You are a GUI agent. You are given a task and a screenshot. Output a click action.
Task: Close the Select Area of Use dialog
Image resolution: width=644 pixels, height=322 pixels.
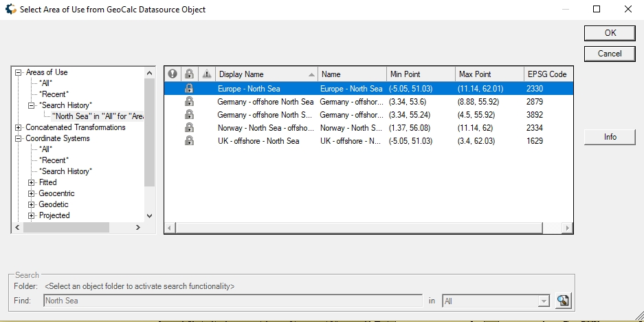coord(628,9)
